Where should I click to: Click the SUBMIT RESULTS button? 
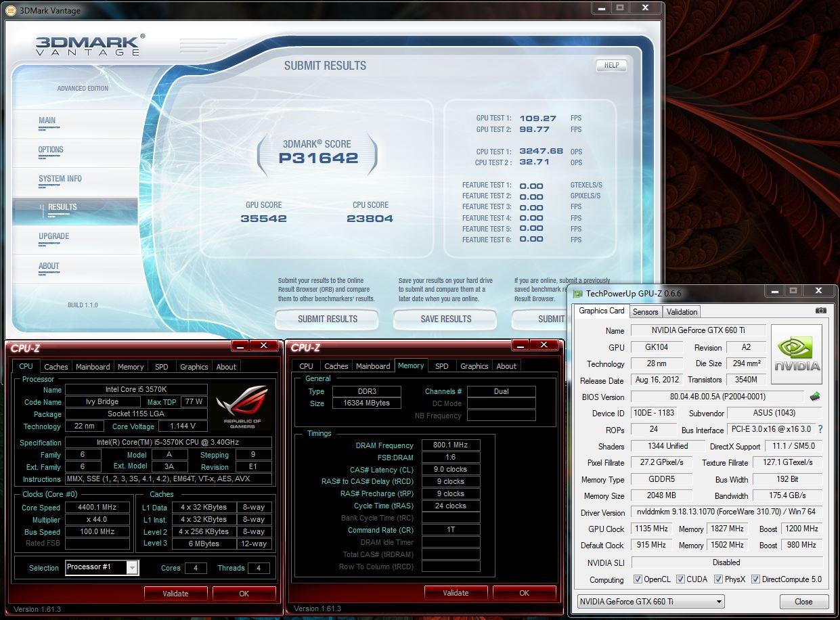click(x=328, y=319)
